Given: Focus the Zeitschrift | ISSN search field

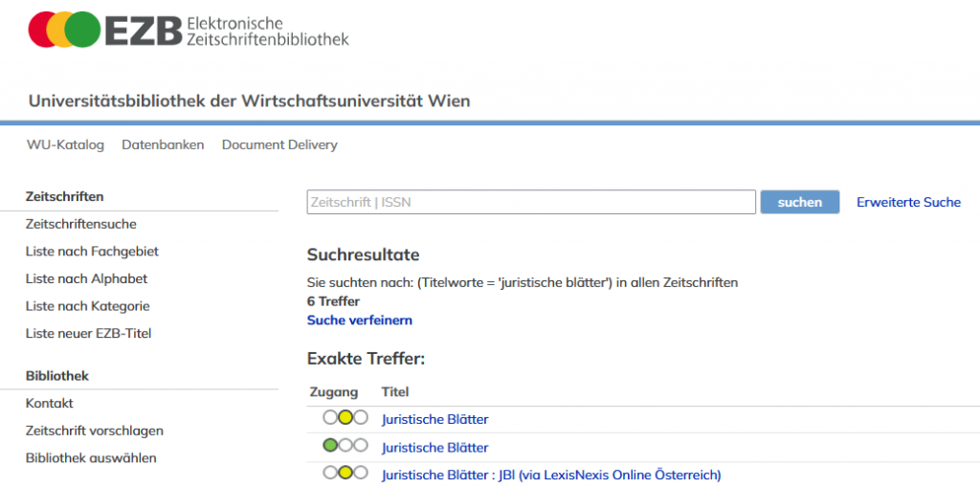Looking at the screenshot, I should click(x=531, y=202).
